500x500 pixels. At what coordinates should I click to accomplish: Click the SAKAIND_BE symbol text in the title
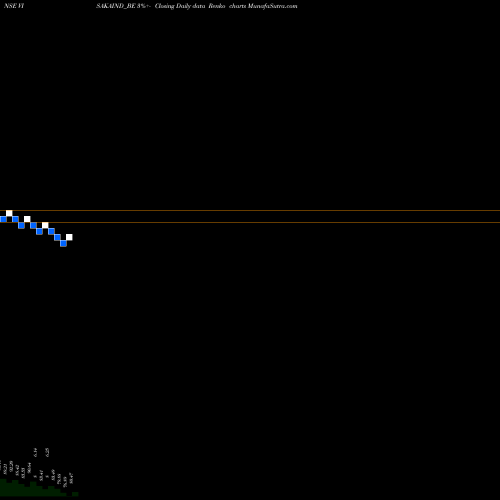click(x=116, y=6)
